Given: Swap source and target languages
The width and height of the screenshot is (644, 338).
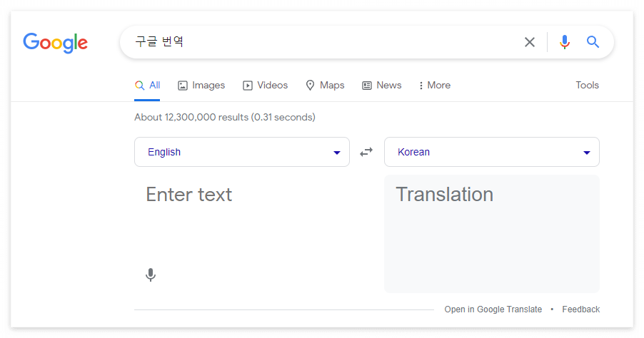Looking at the screenshot, I should (366, 152).
